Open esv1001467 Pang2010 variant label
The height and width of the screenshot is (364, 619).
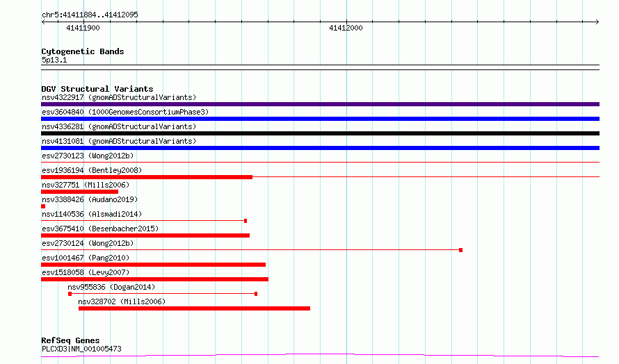click(x=86, y=258)
